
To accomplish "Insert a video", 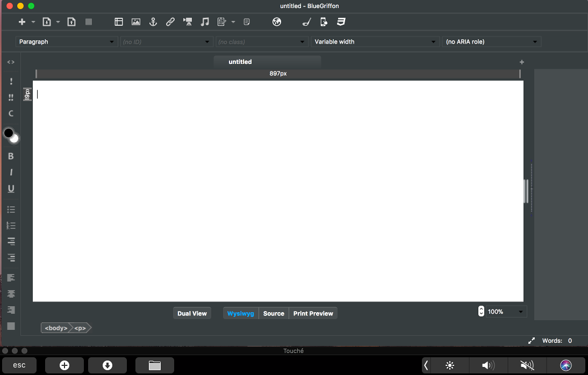I will coord(188,21).
